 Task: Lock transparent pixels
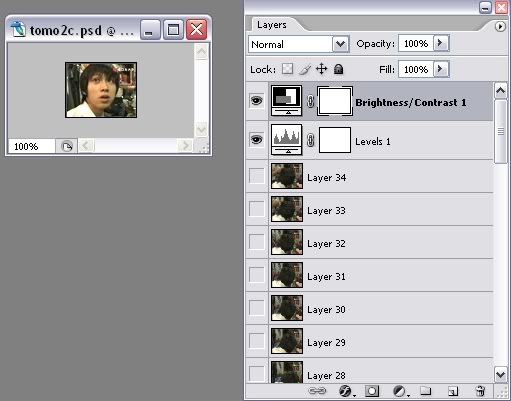click(287, 69)
